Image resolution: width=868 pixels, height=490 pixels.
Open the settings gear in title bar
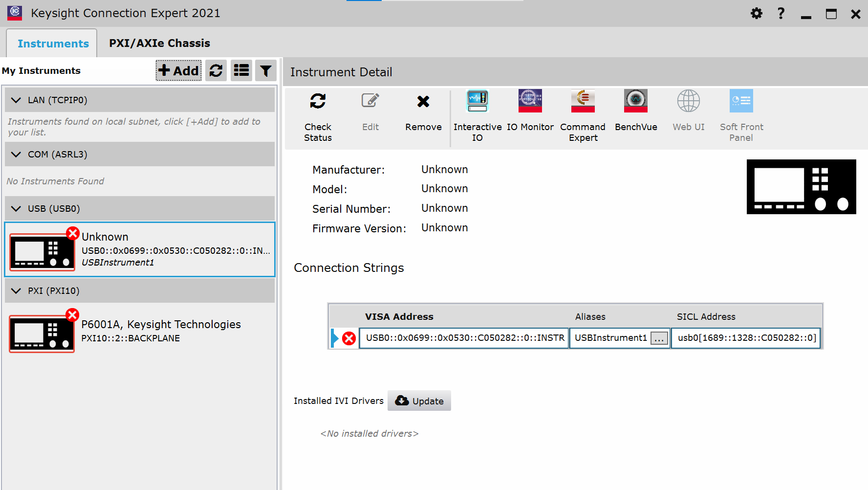(x=757, y=13)
